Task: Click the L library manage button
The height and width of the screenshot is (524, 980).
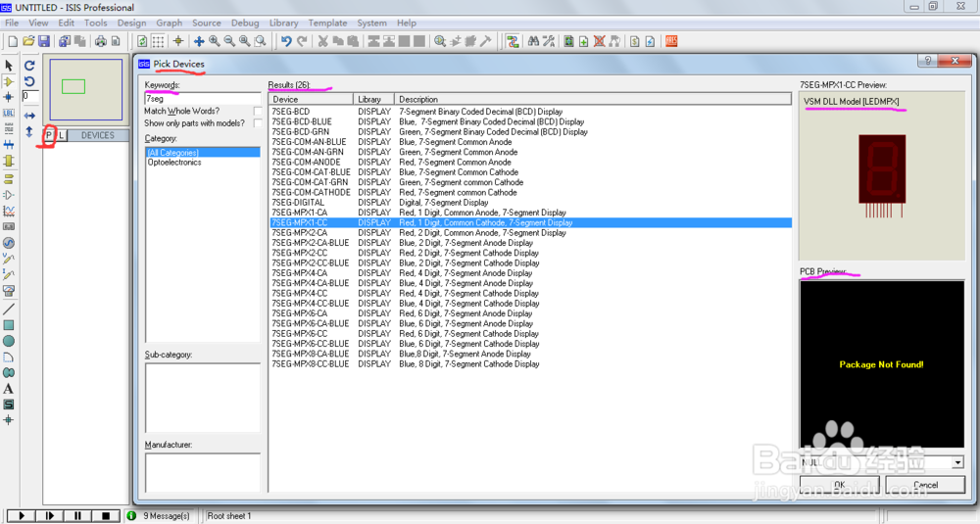Action: pyautogui.click(x=61, y=135)
